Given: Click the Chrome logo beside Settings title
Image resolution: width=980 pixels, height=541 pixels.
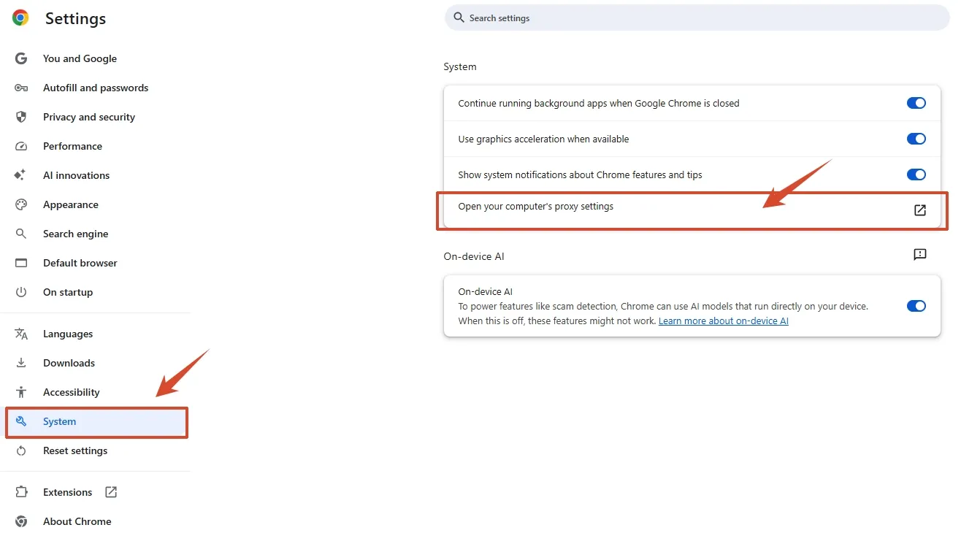Looking at the screenshot, I should click(x=20, y=18).
